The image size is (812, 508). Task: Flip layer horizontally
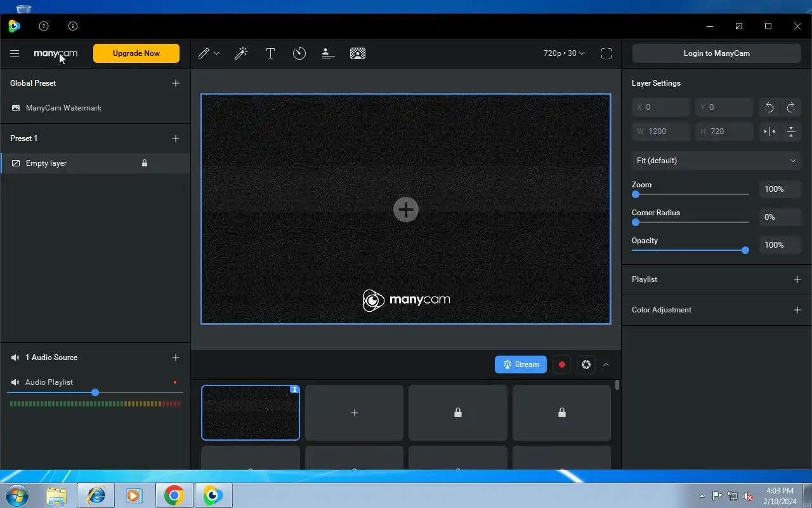coord(769,132)
